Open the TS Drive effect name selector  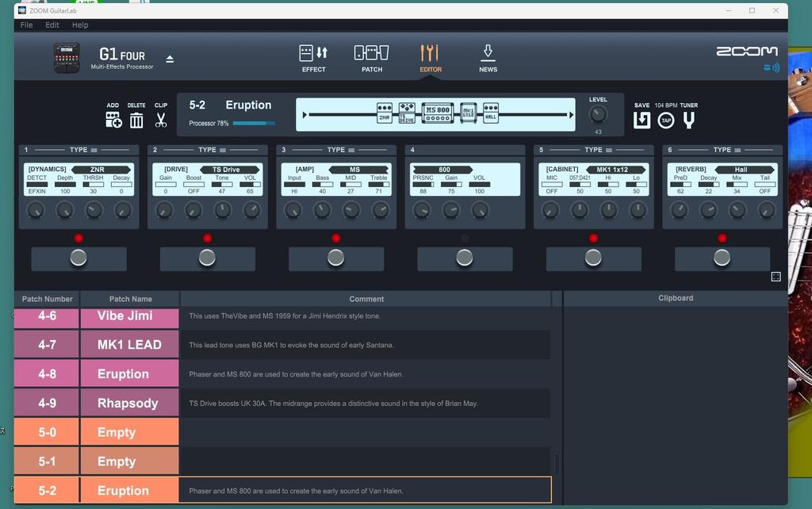pos(229,170)
